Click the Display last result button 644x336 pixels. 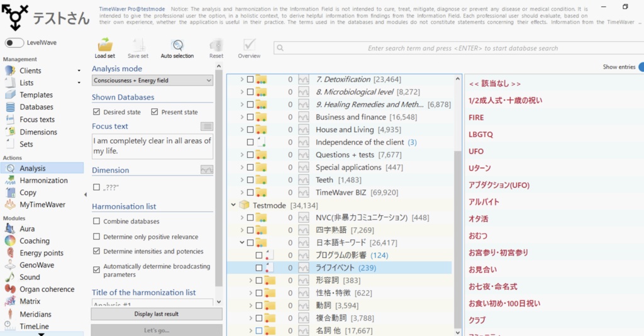pos(157,314)
